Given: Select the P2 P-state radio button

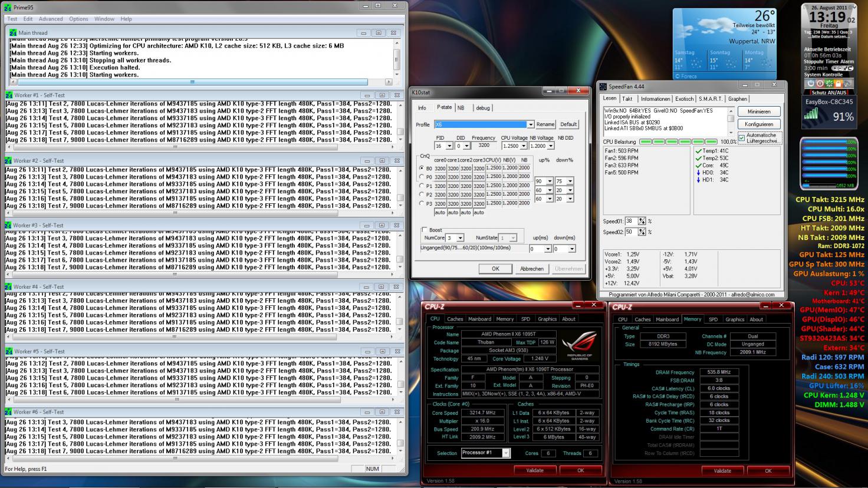Looking at the screenshot, I should (x=422, y=194).
